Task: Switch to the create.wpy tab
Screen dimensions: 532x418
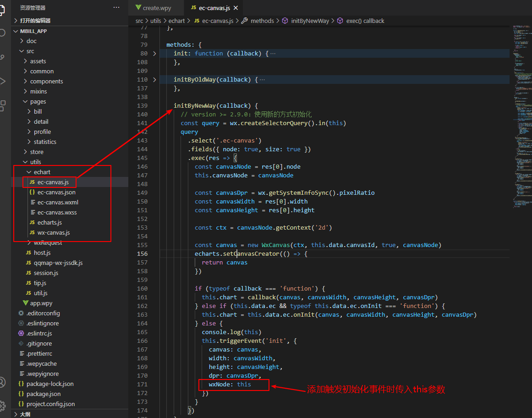Action: (x=157, y=8)
